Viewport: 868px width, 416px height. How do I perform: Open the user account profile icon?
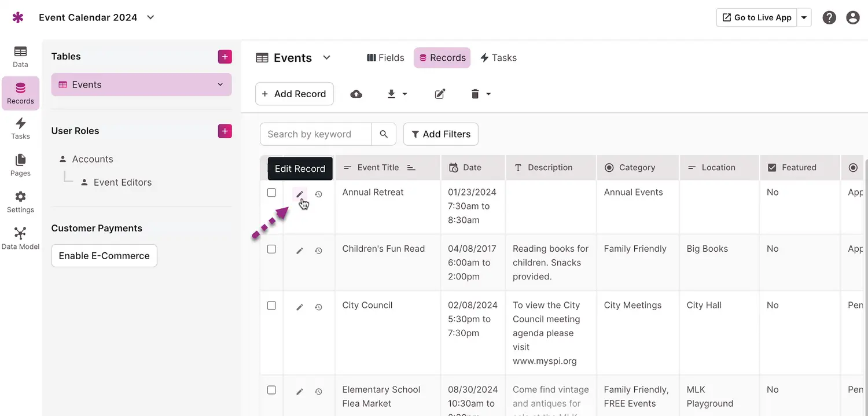tap(852, 17)
